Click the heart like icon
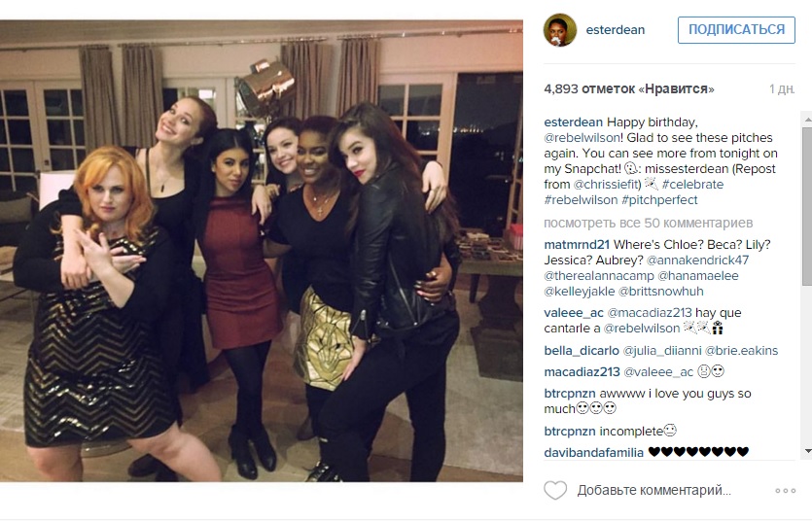812x521 pixels. point(555,490)
